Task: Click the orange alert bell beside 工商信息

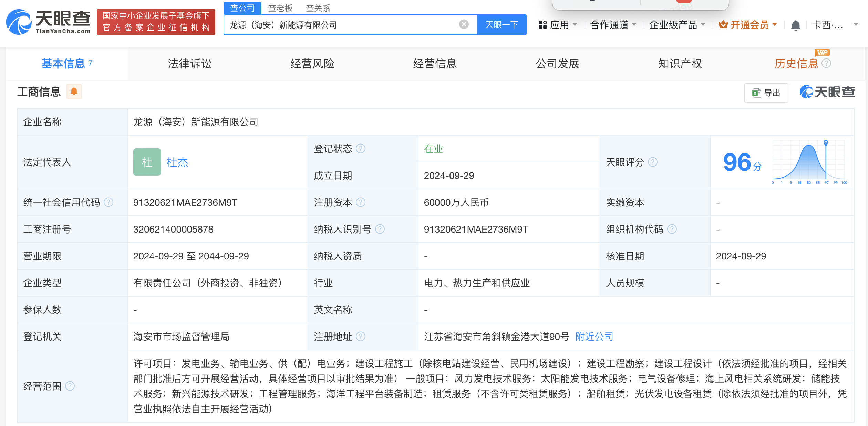Action: pyautogui.click(x=74, y=92)
